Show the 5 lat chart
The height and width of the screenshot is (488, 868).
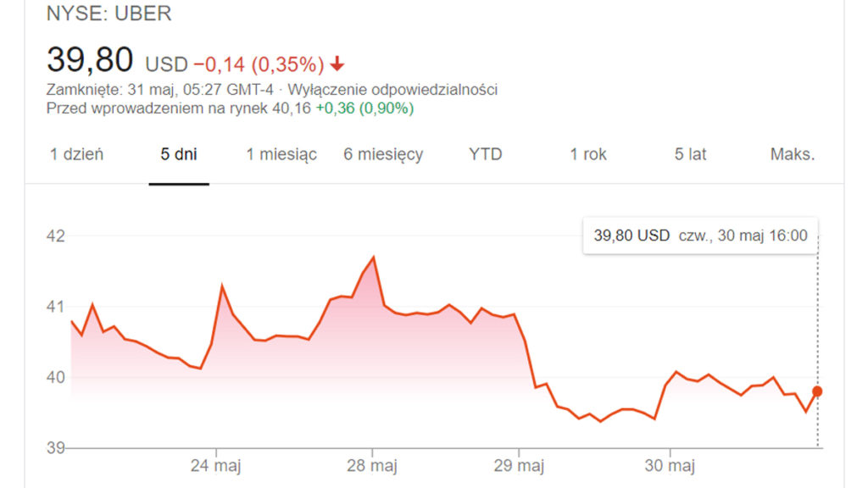pyautogui.click(x=690, y=154)
